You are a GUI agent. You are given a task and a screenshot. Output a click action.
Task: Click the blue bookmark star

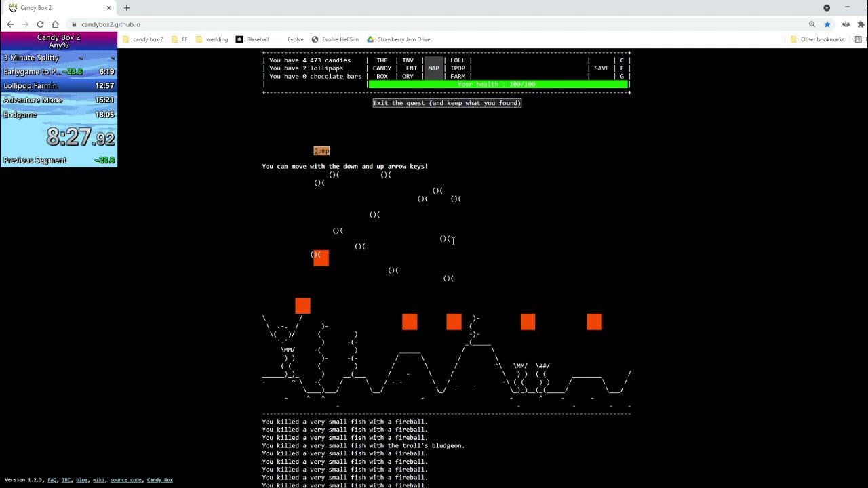[827, 24]
